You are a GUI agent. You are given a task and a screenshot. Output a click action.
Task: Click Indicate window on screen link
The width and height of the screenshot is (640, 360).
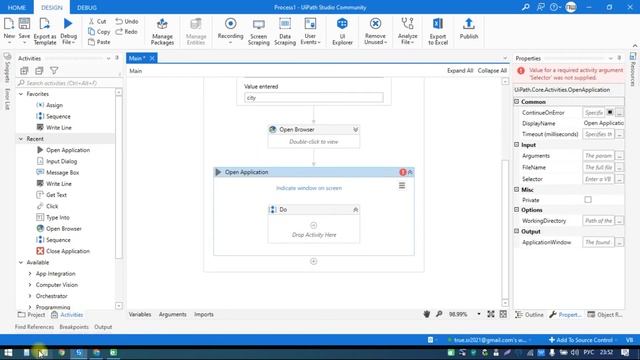click(x=309, y=188)
